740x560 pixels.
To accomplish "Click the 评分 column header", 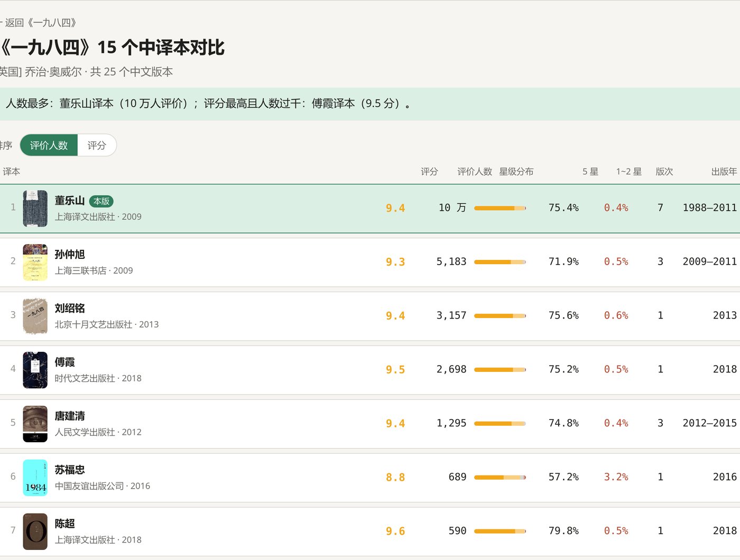I will tap(429, 172).
